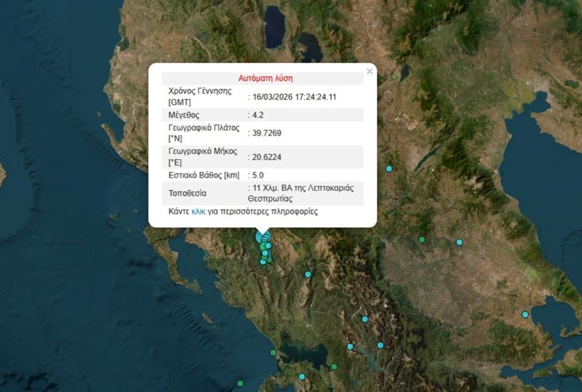Click the cyan marker near the far-right gulf
582x392 pixels.
pyautogui.click(x=525, y=314)
